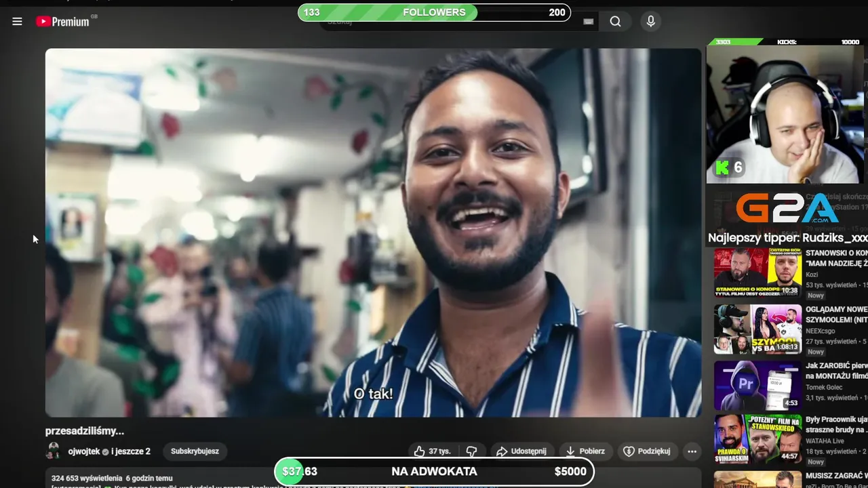Open recommended video thumbnail with 10:38 duration
Image resolution: width=868 pixels, height=488 pixels.
[x=757, y=272]
